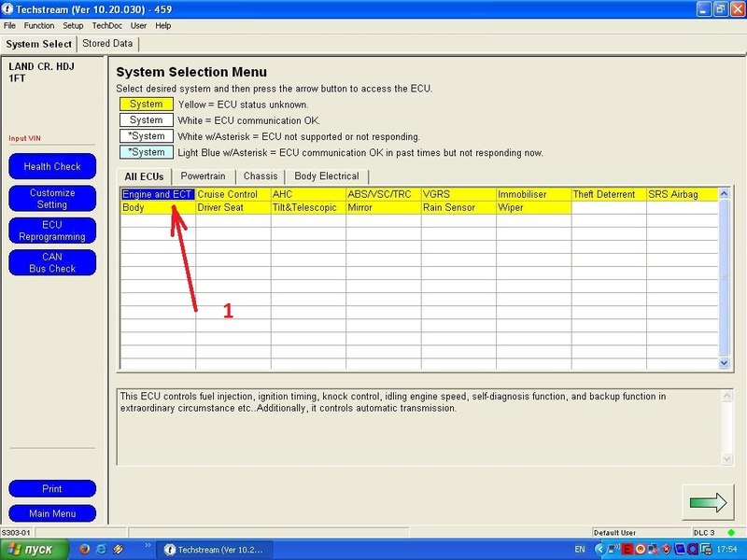Click the yellow System status legend swatch
This screenshot has height=560, width=747.
146,105
